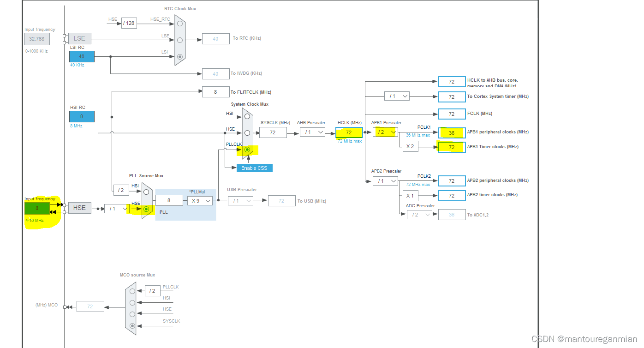This screenshot has width=644, height=348.
Task: Click the Cortex System timer value box
Action: pyautogui.click(x=452, y=97)
